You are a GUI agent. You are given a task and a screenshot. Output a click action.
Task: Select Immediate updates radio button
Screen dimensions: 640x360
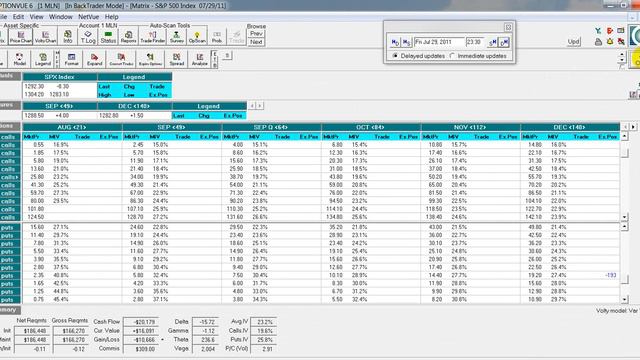click(452, 56)
